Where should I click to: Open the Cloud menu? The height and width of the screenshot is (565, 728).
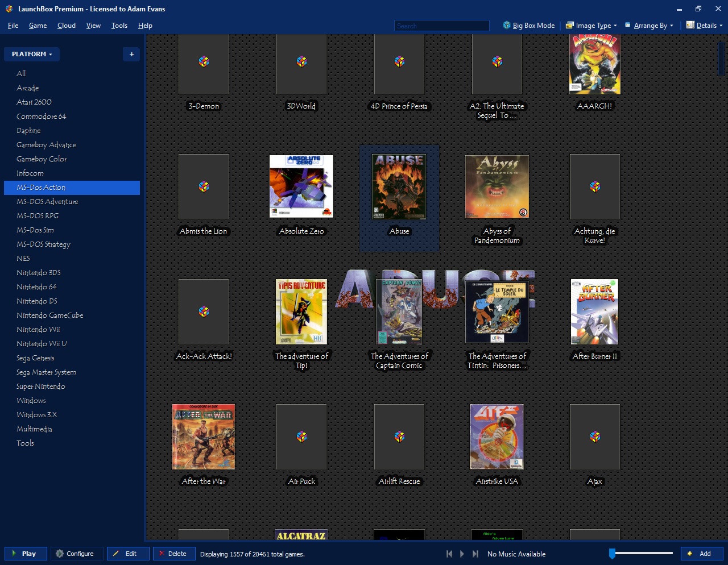(67, 26)
